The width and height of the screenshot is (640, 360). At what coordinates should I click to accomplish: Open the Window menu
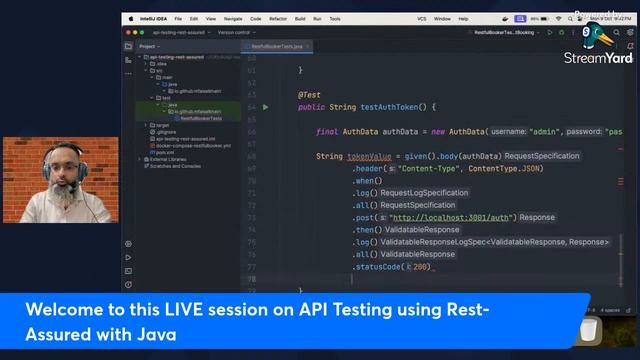tap(442, 19)
